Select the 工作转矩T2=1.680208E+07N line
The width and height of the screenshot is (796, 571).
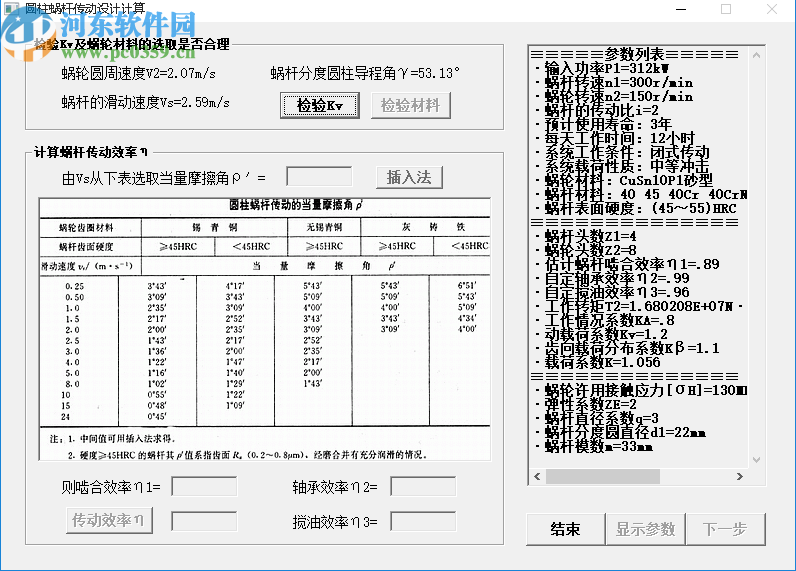[x=639, y=307]
